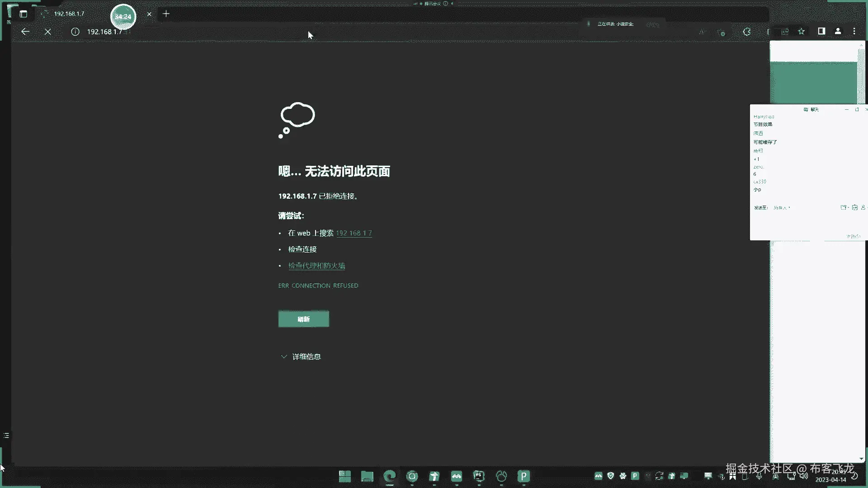
Task: Close the 192.168.1.7 tab
Action: [149, 14]
